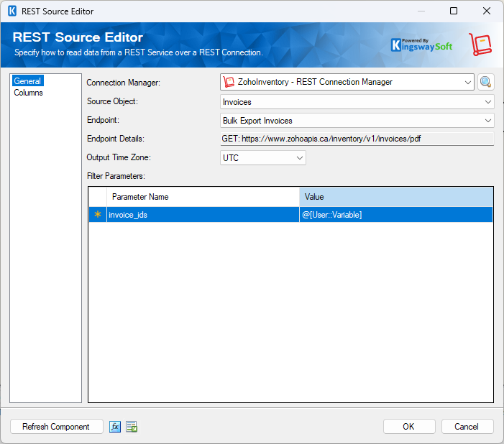The image size is (504, 444).
Task: Click the Endpoint Details label
Action: [116, 139]
